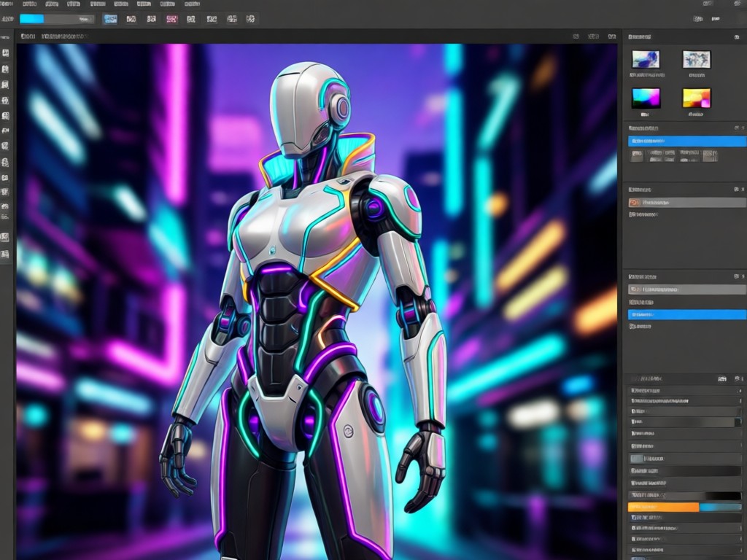Click the left of two icons at toolbar's far right
The height and width of the screenshot is (560, 747).
click(698, 19)
